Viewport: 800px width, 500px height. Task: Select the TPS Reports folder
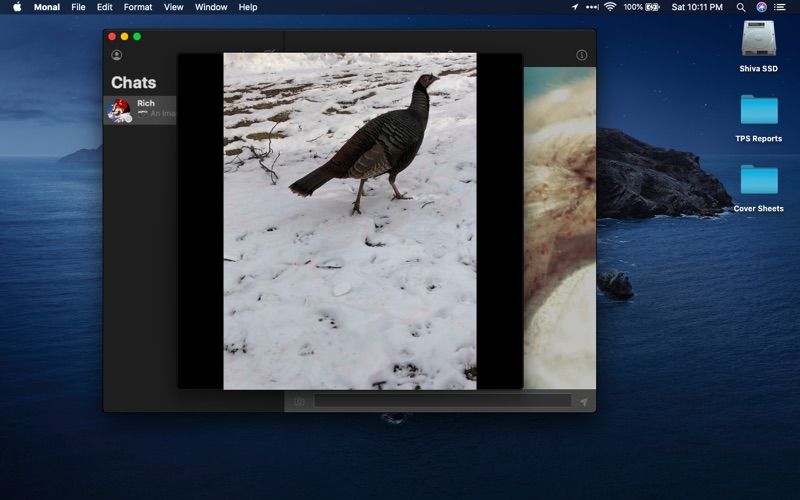tap(759, 117)
